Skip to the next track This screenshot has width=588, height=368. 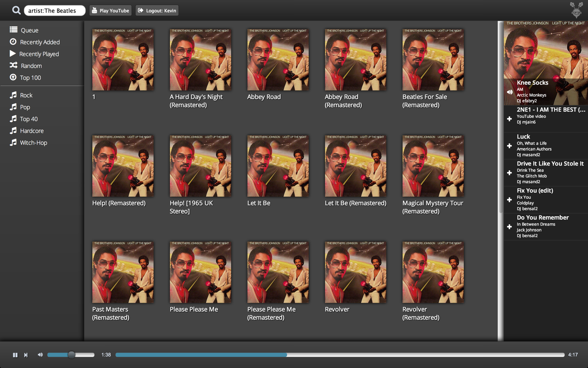coord(26,355)
